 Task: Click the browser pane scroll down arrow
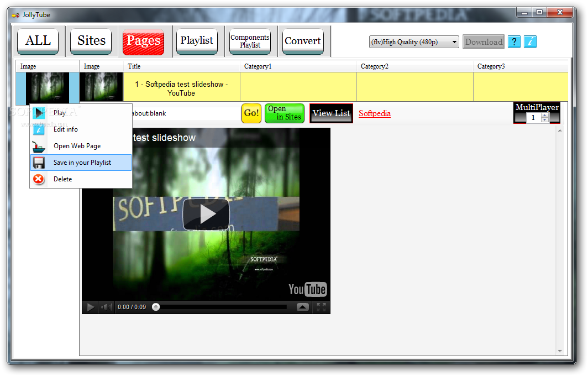pyautogui.click(x=560, y=351)
